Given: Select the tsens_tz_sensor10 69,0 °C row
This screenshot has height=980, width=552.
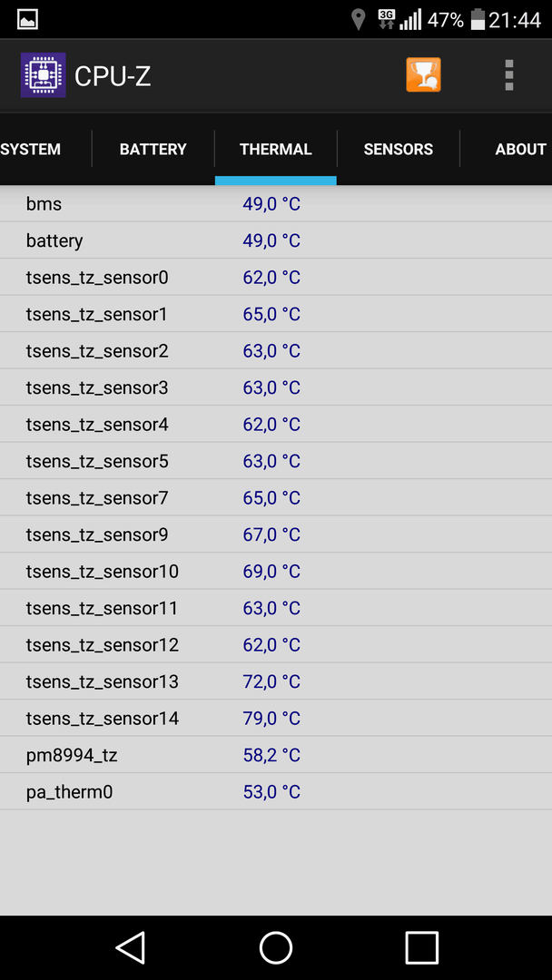Looking at the screenshot, I should click(276, 572).
